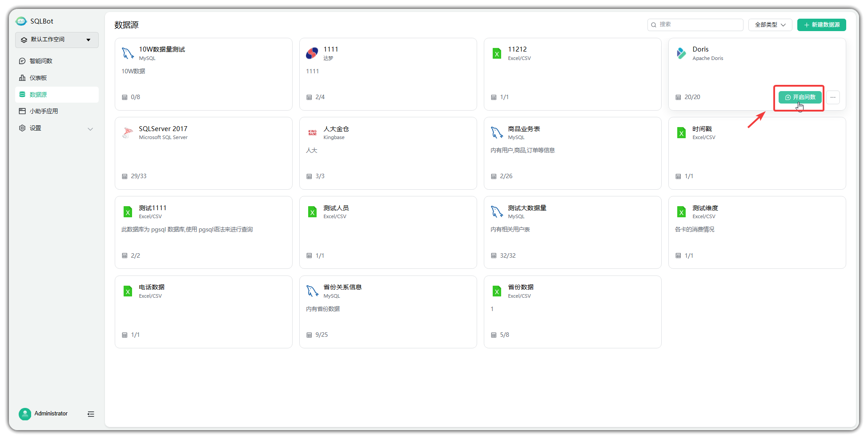Open 仪表板 from the sidebar
Image resolution: width=868 pixels, height=439 pixels.
[38, 78]
